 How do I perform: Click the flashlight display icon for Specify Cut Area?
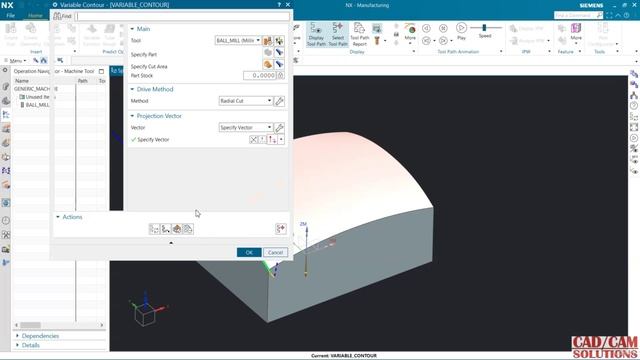[x=279, y=64]
